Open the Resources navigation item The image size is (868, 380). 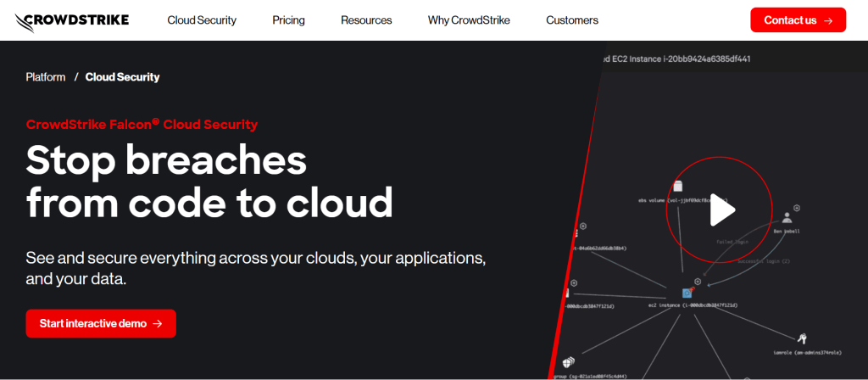pos(366,20)
